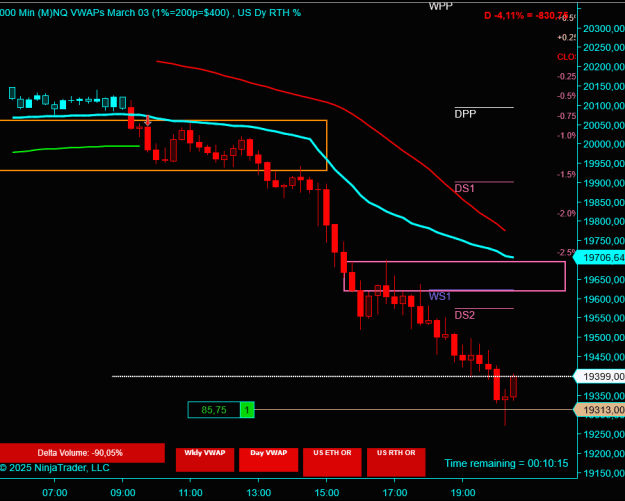Click the -2.0% percent level label
The height and width of the screenshot is (501, 625).
pyautogui.click(x=566, y=214)
